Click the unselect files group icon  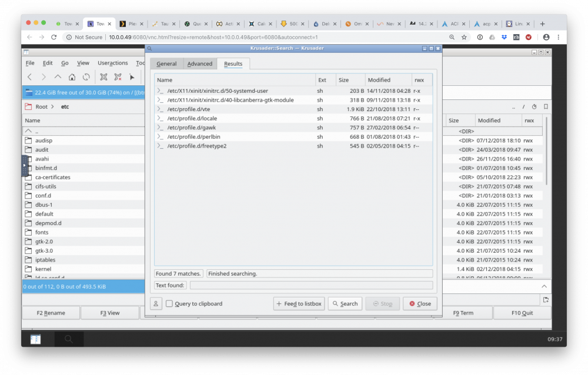point(118,77)
